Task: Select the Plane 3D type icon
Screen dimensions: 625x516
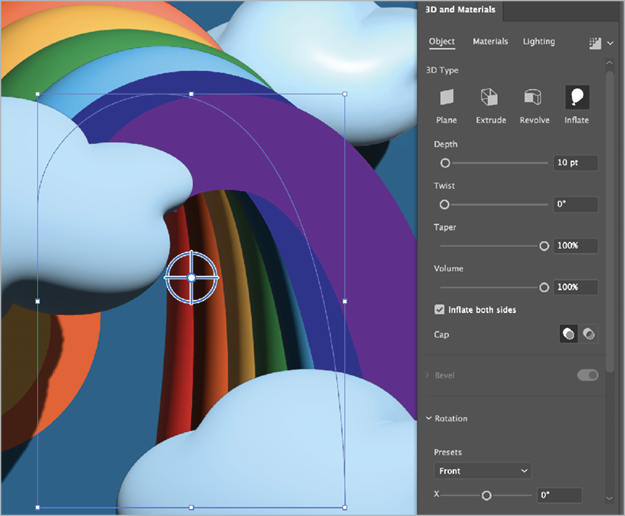Action: click(x=446, y=98)
